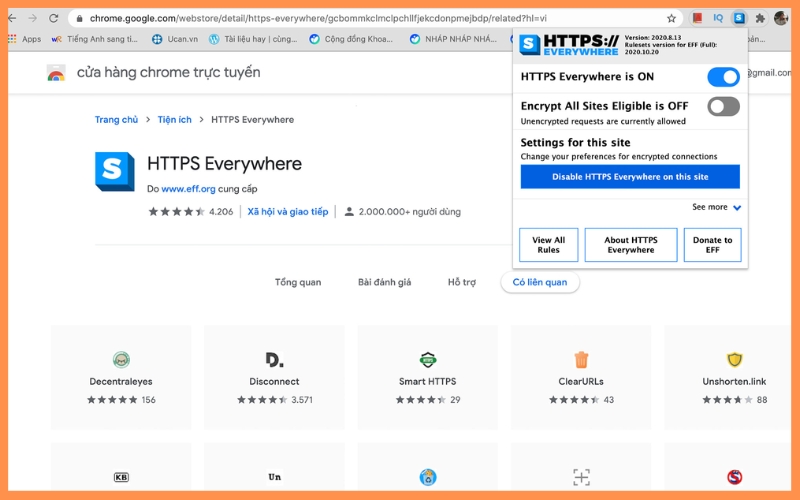Viewport: 800px width, 500px height.
Task: Go to Tiện ích breadcrumb
Action: 174,119
